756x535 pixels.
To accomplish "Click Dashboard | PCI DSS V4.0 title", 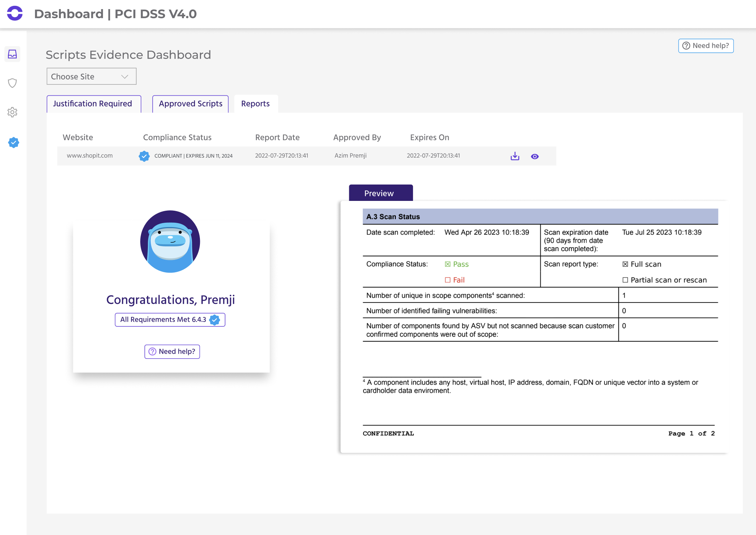I will 115,14.
